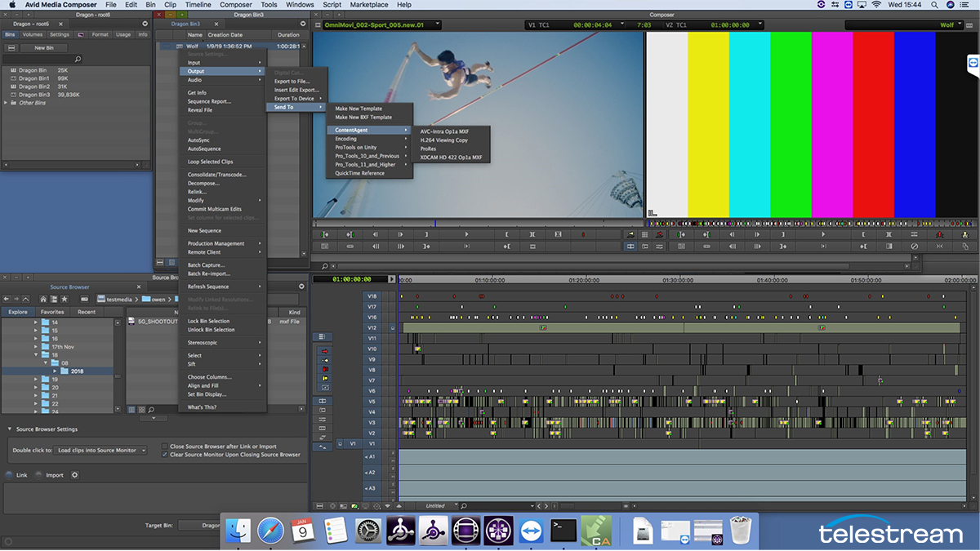The image size is (980, 551).
Task: Choose H.264 Viewing Copy template
Action: tap(444, 140)
